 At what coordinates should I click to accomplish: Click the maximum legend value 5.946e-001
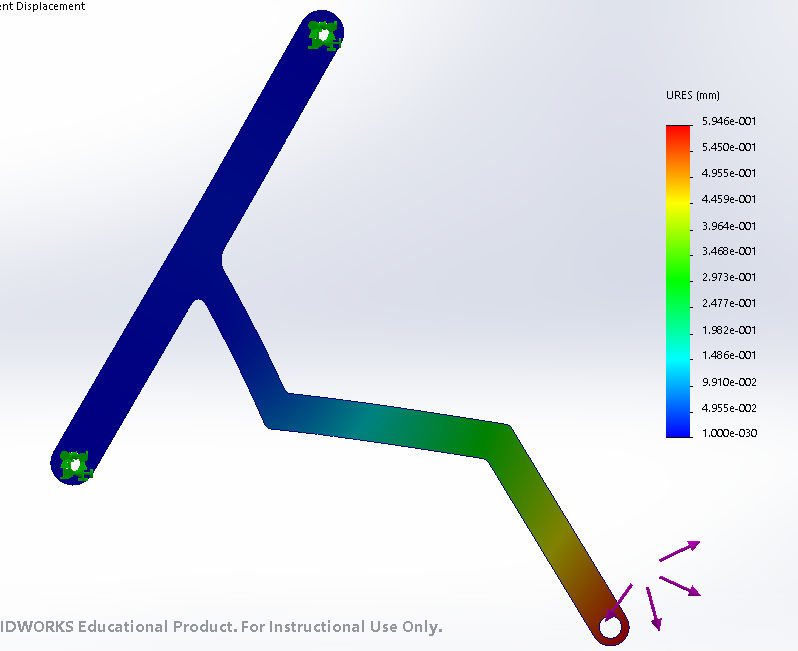pyautogui.click(x=729, y=121)
